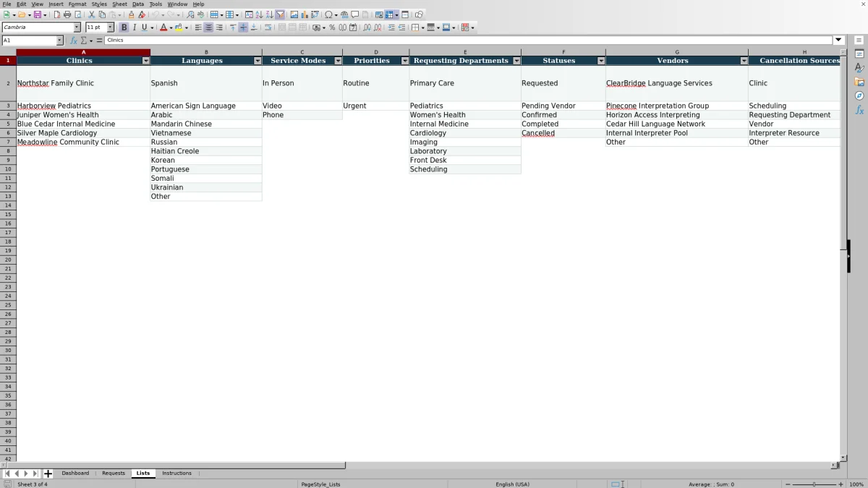Image resolution: width=868 pixels, height=488 pixels.
Task: Click the Print icon in toolbar
Action: (x=67, y=14)
